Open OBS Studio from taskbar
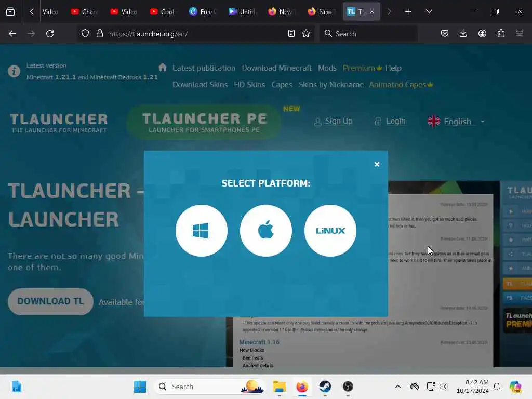This screenshot has height=399, width=532. (348, 387)
